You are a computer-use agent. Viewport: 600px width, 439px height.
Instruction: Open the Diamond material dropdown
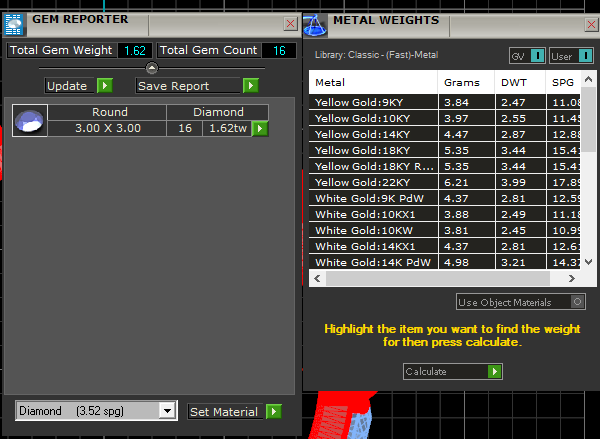167,411
